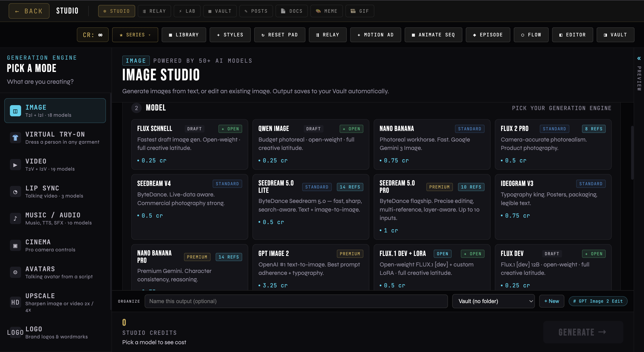Select the Seedream 5.0 Lite model card
Screen dimensions: 644x352
[x=311, y=207]
